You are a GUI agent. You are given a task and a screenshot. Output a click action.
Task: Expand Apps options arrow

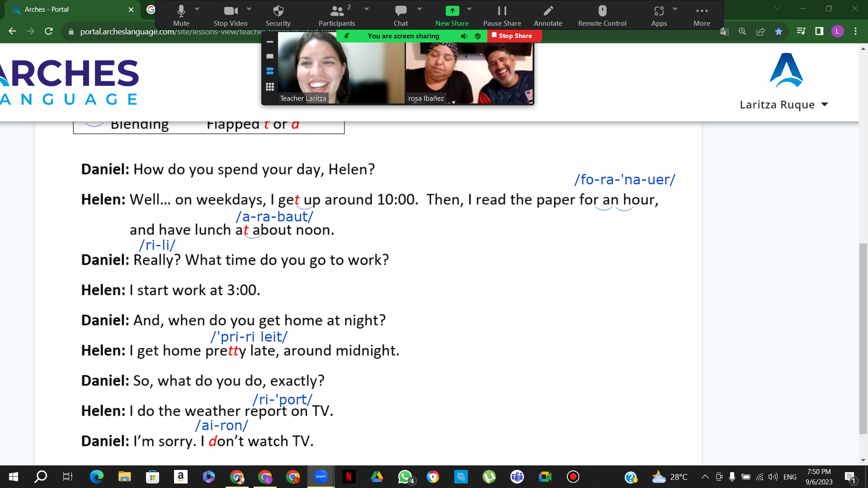pos(675,9)
